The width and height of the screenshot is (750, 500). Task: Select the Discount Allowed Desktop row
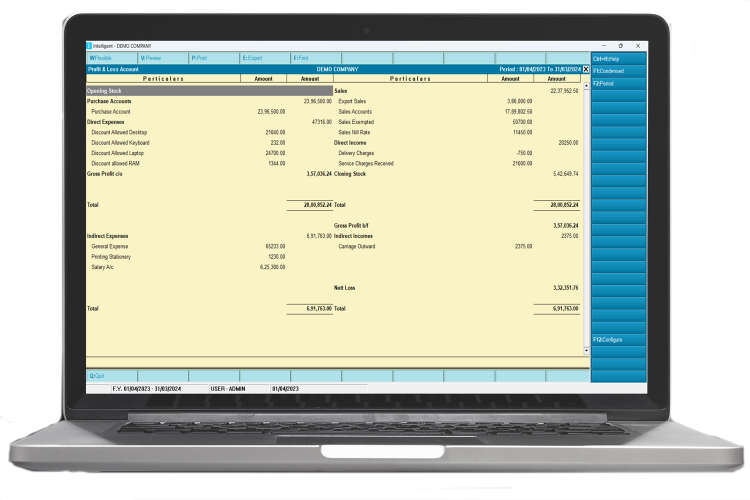210,133
